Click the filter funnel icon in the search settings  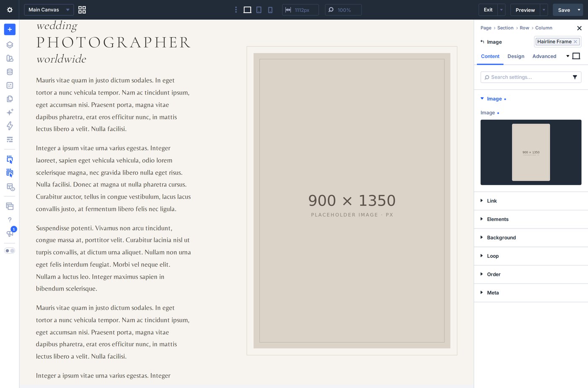click(x=575, y=77)
